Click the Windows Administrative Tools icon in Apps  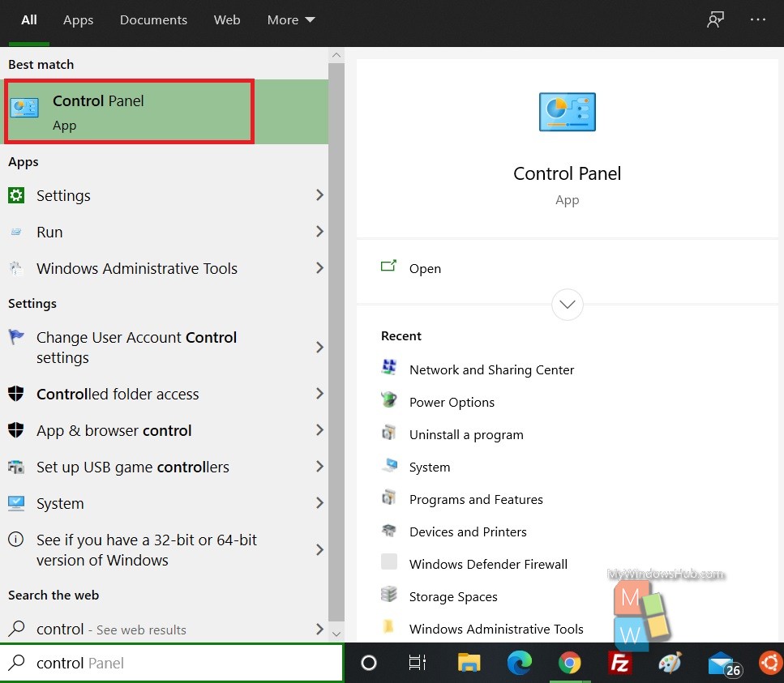point(16,268)
